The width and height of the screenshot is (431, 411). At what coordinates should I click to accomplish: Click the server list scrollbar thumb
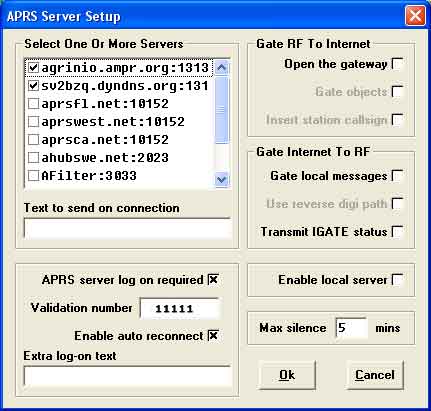point(222,110)
